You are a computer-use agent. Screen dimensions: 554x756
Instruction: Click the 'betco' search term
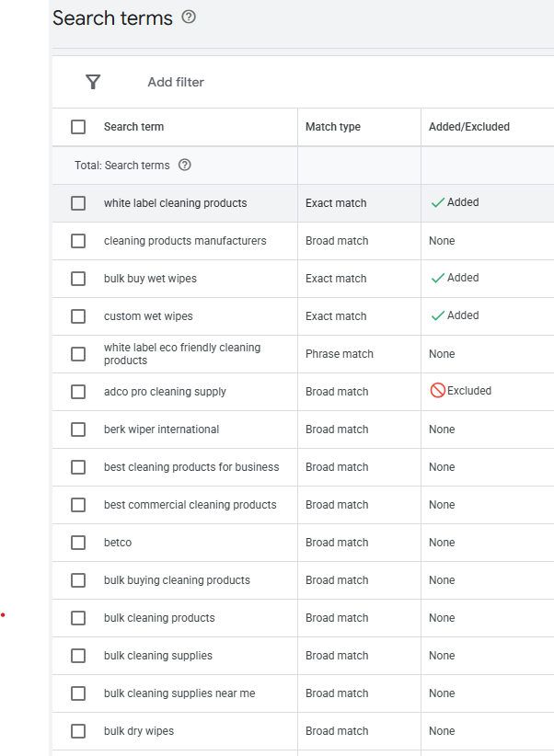coord(118,543)
